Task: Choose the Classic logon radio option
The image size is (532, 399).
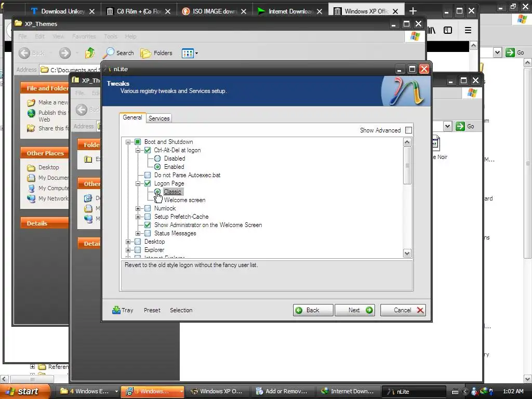Action: coord(157,192)
